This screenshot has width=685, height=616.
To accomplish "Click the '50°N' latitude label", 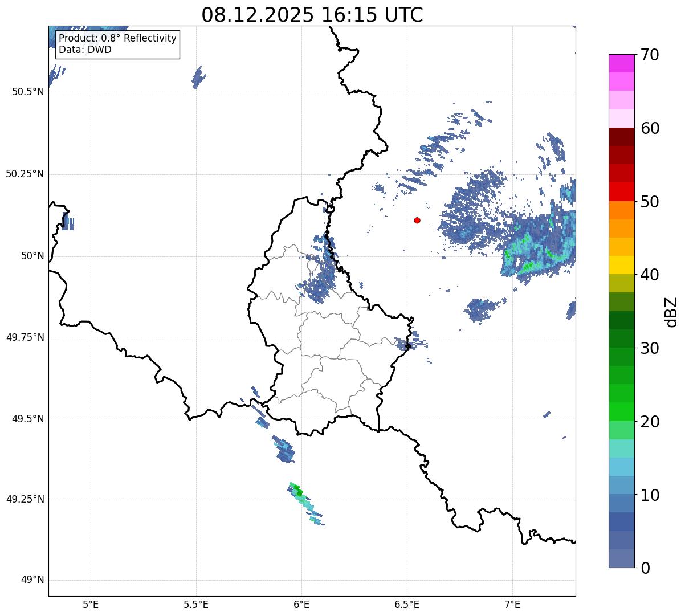I will click(32, 256).
